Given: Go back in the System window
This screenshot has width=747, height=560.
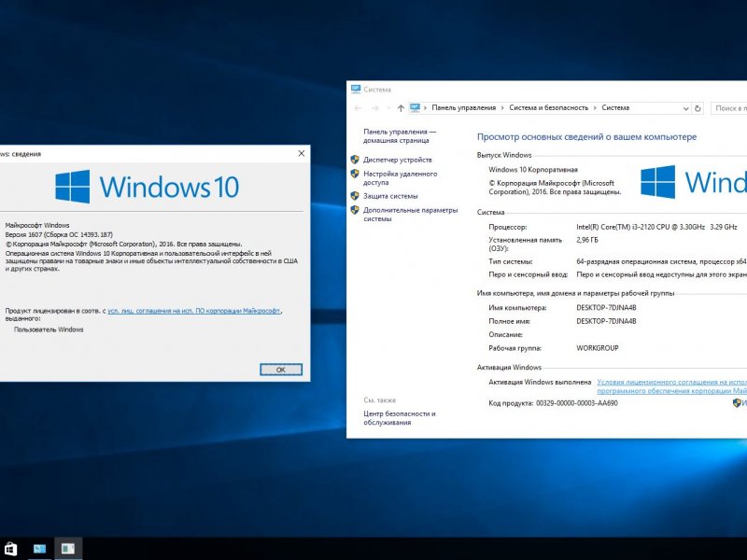Looking at the screenshot, I should click(359, 108).
